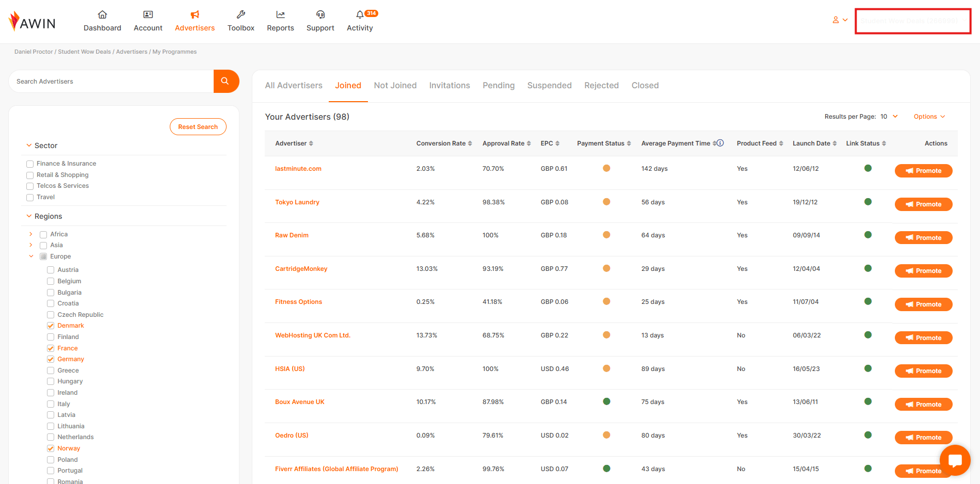
Task: Expand the Africa region tree
Action: click(31, 234)
